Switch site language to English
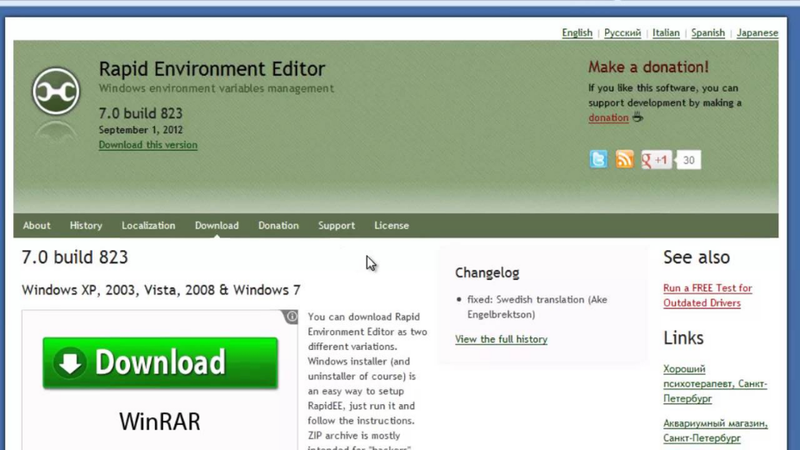Image resolution: width=800 pixels, height=450 pixels. coord(577,33)
